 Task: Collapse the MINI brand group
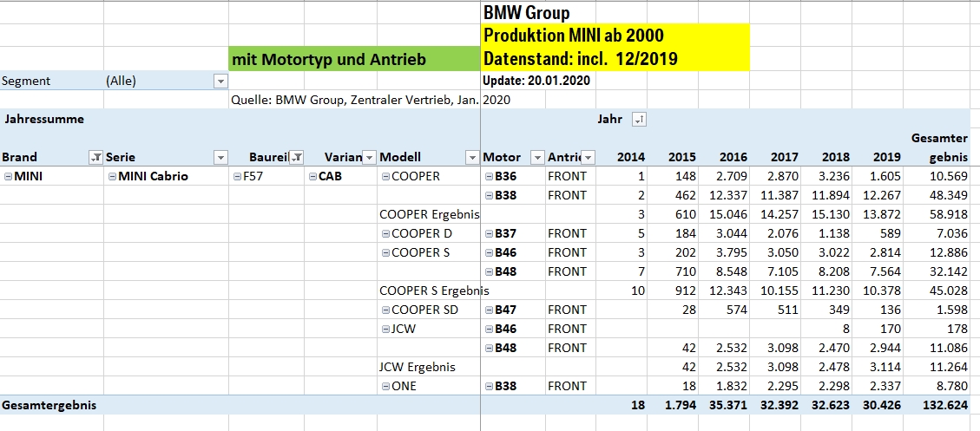8,176
